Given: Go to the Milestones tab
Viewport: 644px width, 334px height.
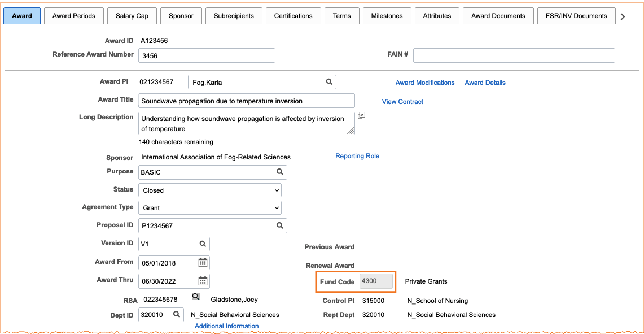Looking at the screenshot, I should point(387,16).
